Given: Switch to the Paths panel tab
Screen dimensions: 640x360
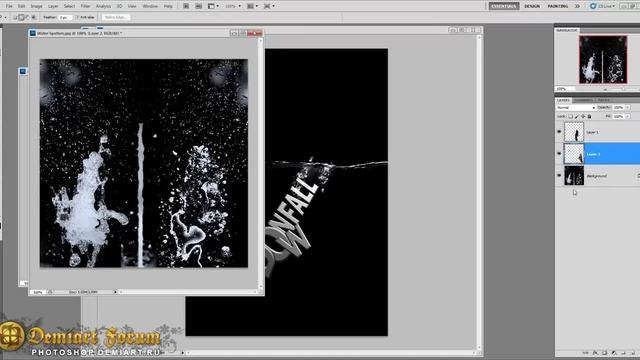Looking at the screenshot, I should click(604, 100).
